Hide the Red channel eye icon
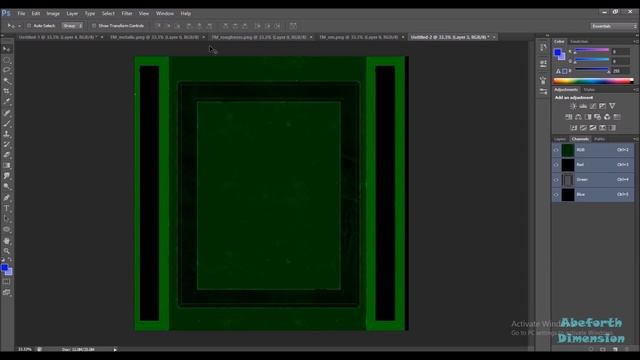640x360 pixels. [x=556, y=165]
